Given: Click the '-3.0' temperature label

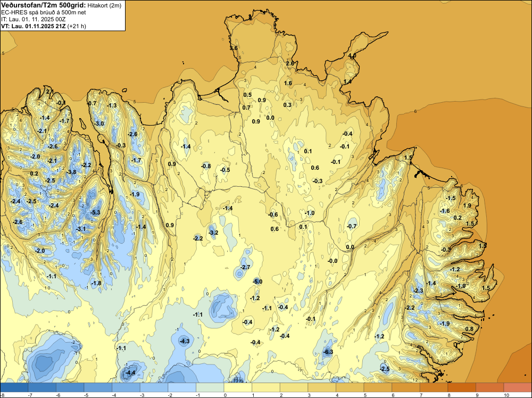Looking at the screenshot, I should pos(99,123).
